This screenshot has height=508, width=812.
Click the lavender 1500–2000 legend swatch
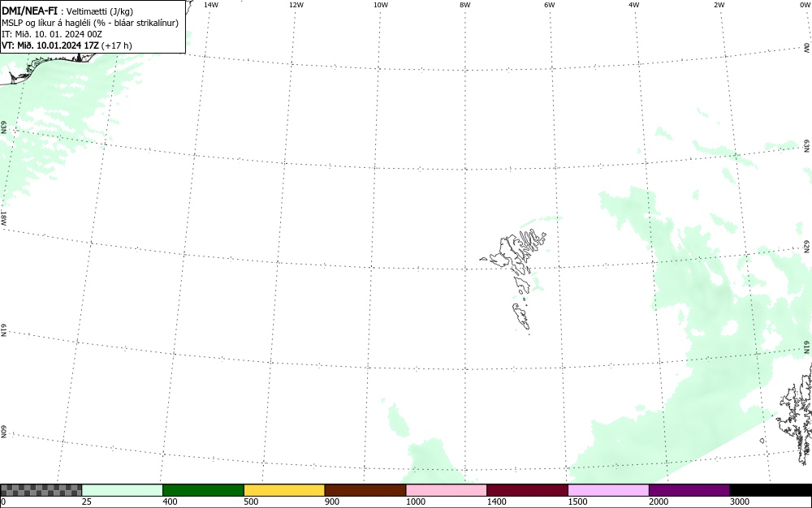click(x=608, y=490)
